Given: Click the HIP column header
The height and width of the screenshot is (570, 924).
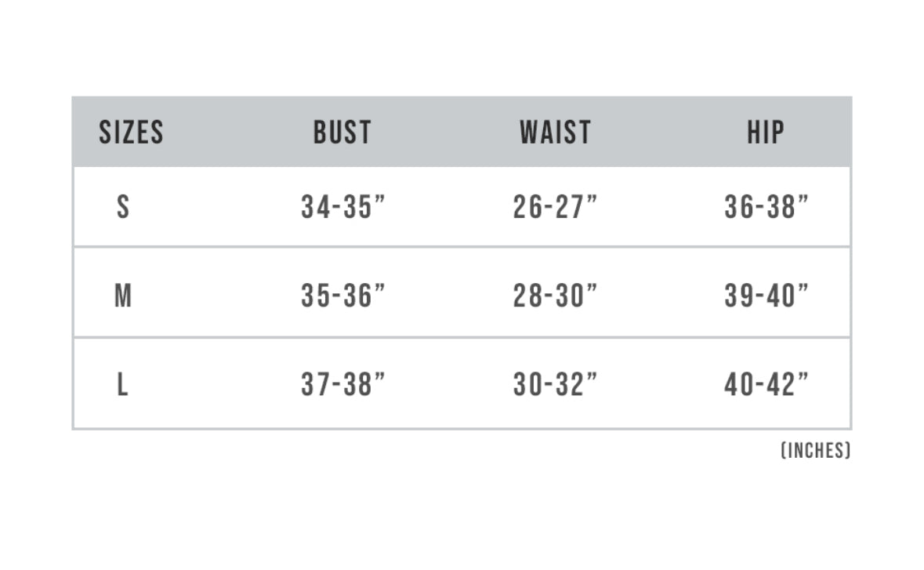Looking at the screenshot, I should (765, 133).
